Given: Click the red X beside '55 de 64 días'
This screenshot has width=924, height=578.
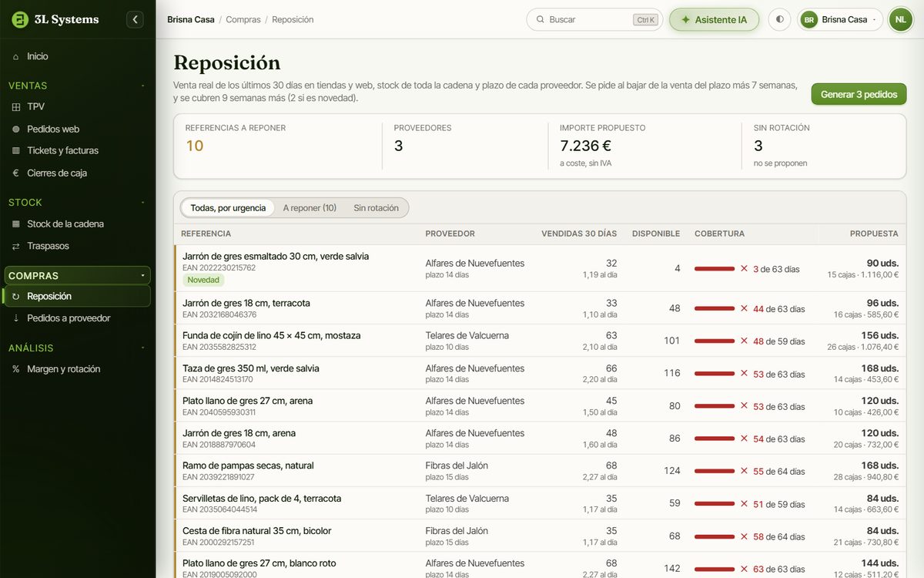Looking at the screenshot, I should (x=744, y=471).
